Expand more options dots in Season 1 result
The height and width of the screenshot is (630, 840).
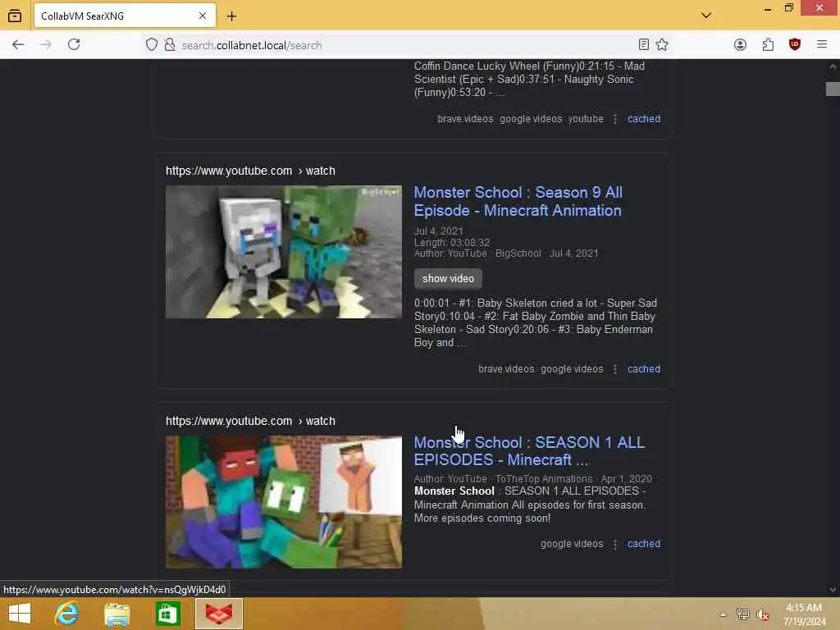point(615,545)
